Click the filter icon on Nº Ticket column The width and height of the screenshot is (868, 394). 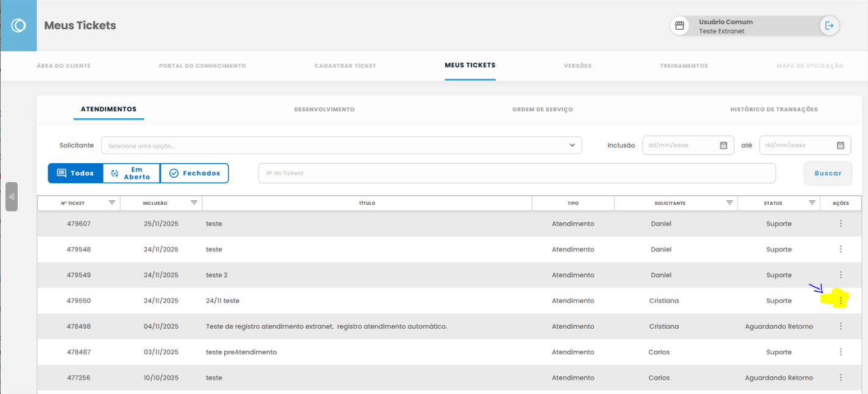[112, 203]
